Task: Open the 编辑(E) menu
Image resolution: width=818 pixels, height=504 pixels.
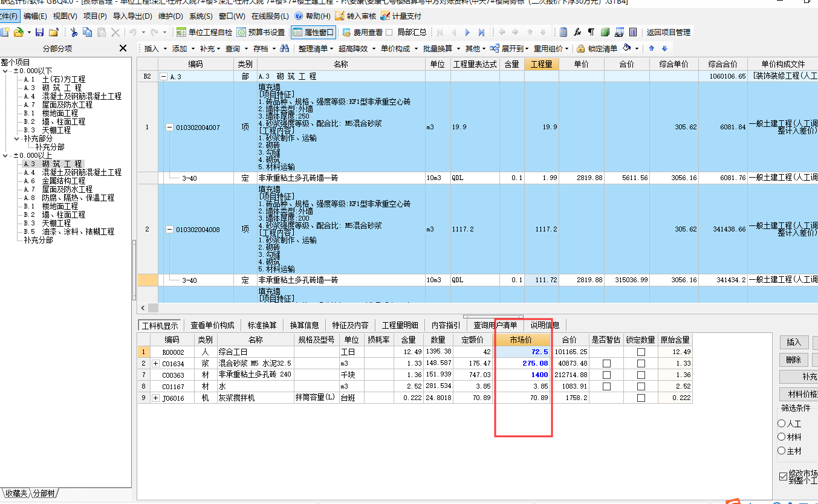Action: [36, 16]
